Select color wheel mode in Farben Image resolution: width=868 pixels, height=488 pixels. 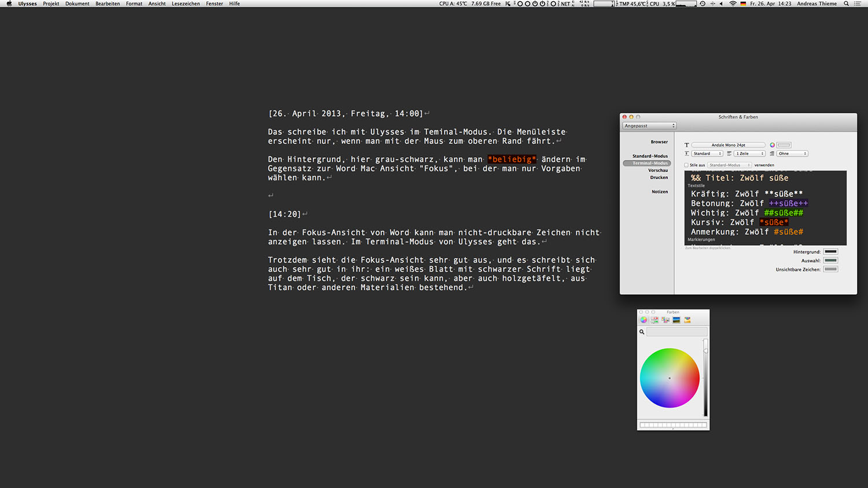point(643,320)
